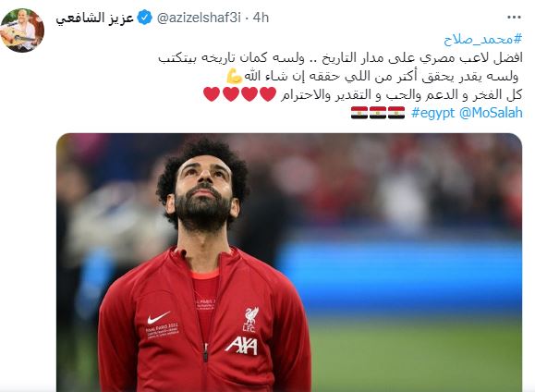Open the @MoSalah mention link
Screen dimensions: 535x392
click(491, 113)
